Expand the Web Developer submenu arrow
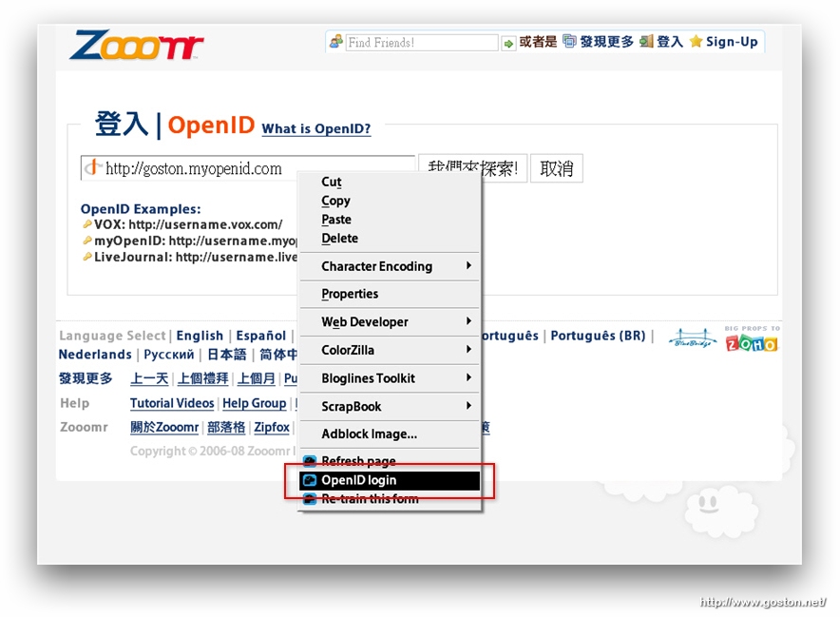The width and height of the screenshot is (840, 617). point(468,321)
